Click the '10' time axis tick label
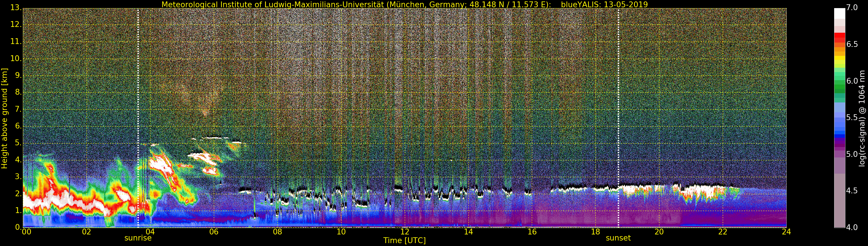This screenshot has height=246, width=868. pos(341,232)
